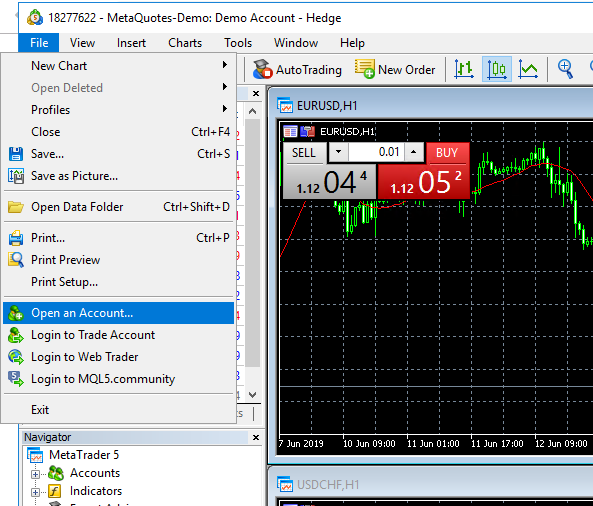Open the Window menu
593x506 pixels.
pos(296,43)
